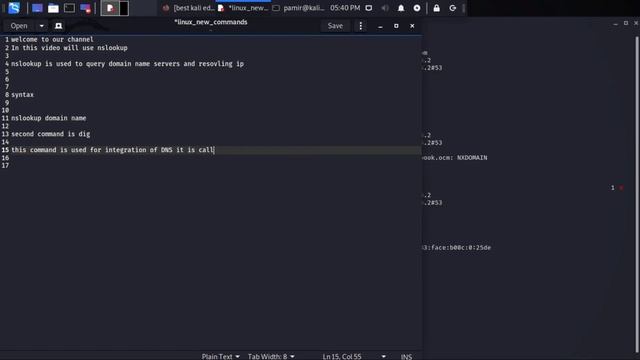Select the 'pamir@kali...' terminal taskbar window
The width and height of the screenshot is (640, 360).
pos(298,8)
